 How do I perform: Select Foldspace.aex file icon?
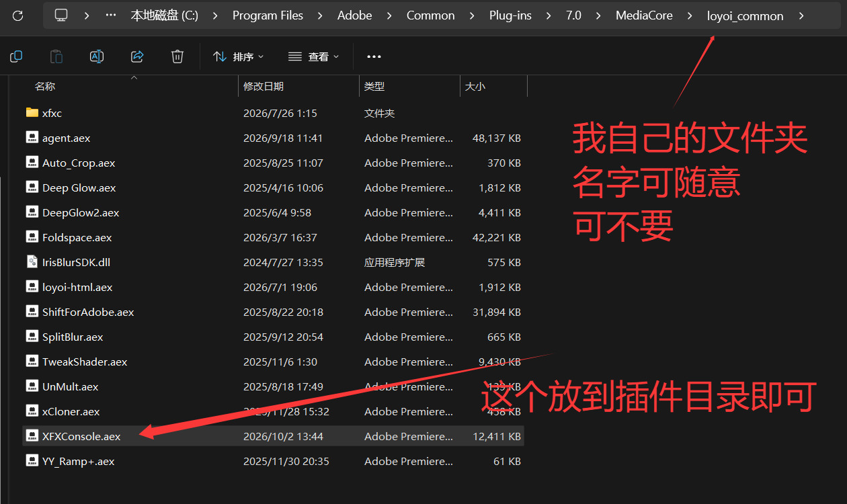32,237
